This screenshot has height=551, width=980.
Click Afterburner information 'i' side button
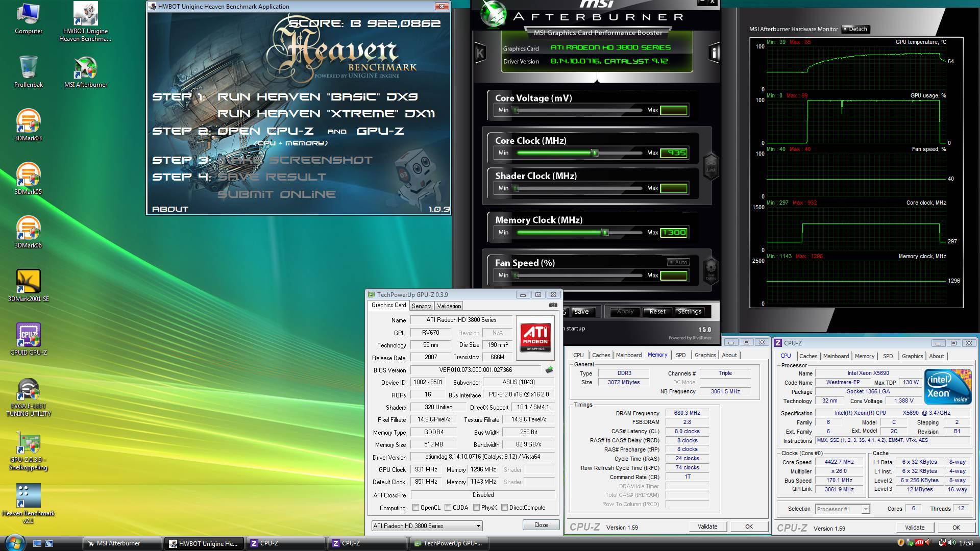(714, 53)
